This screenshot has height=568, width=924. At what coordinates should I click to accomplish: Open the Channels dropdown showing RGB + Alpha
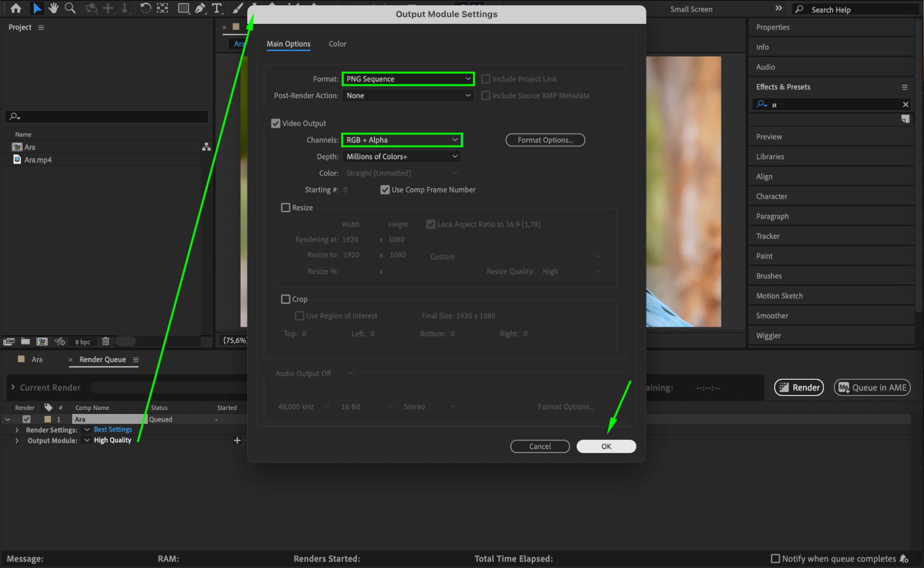(x=402, y=140)
